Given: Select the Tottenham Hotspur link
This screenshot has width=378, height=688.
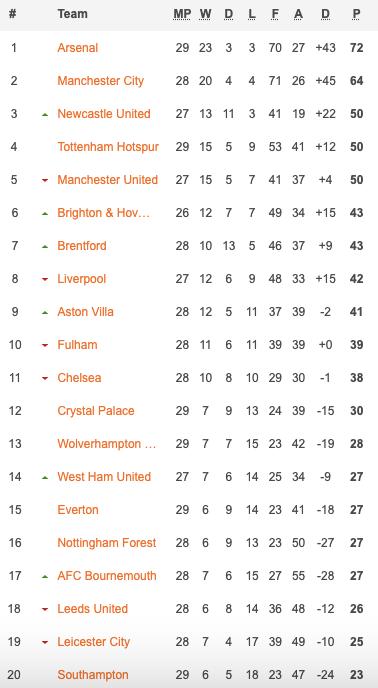Looking at the screenshot, I should point(108,147).
